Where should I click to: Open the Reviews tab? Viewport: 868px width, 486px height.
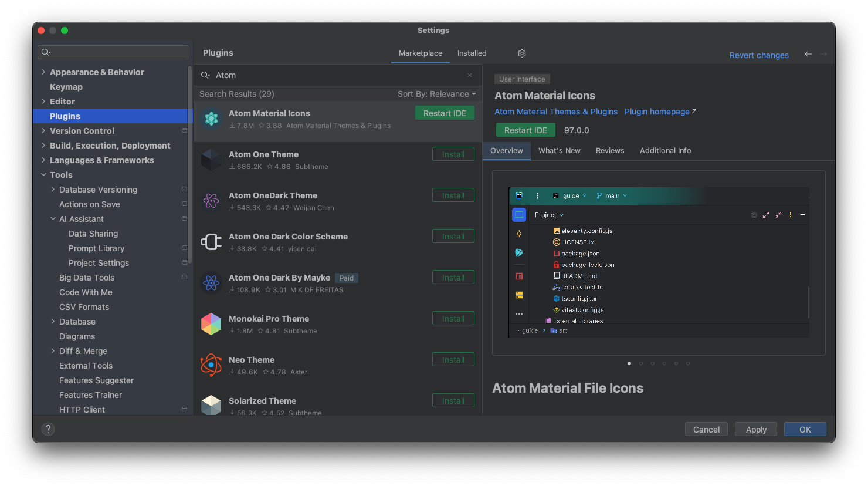[x=610, y=151]
